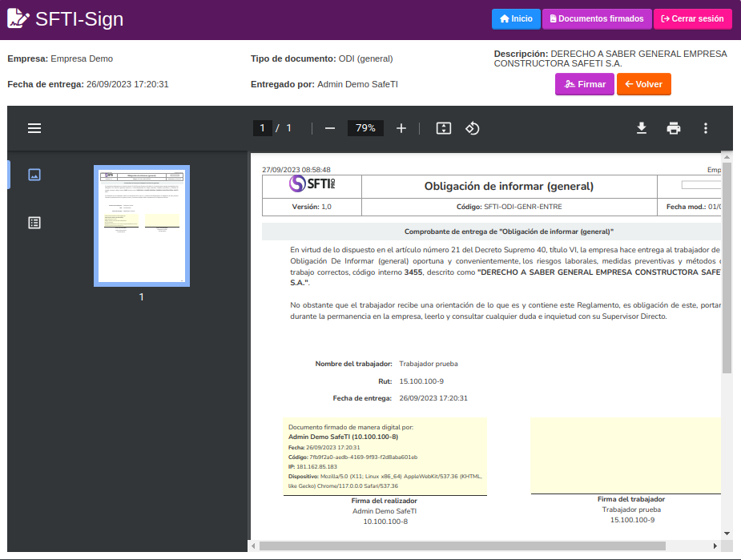
Task: Open Documentos firmados list
Action: tap(597, 19)
